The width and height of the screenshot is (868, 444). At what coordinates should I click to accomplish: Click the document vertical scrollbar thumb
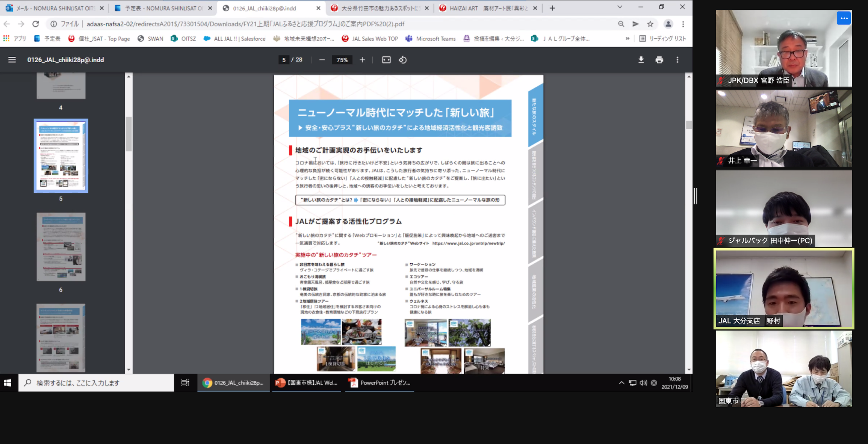click(688, 125)
